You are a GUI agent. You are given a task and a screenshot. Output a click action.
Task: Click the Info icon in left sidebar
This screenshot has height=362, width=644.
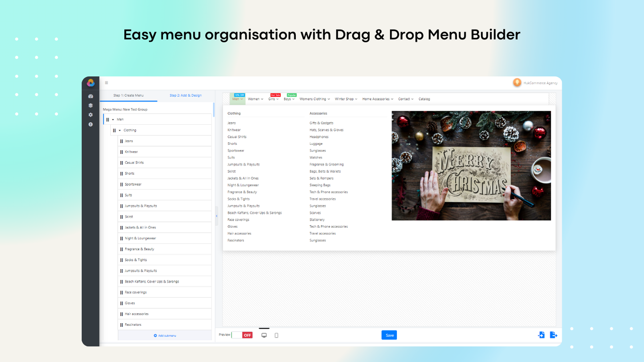click(x=91, y=124)
